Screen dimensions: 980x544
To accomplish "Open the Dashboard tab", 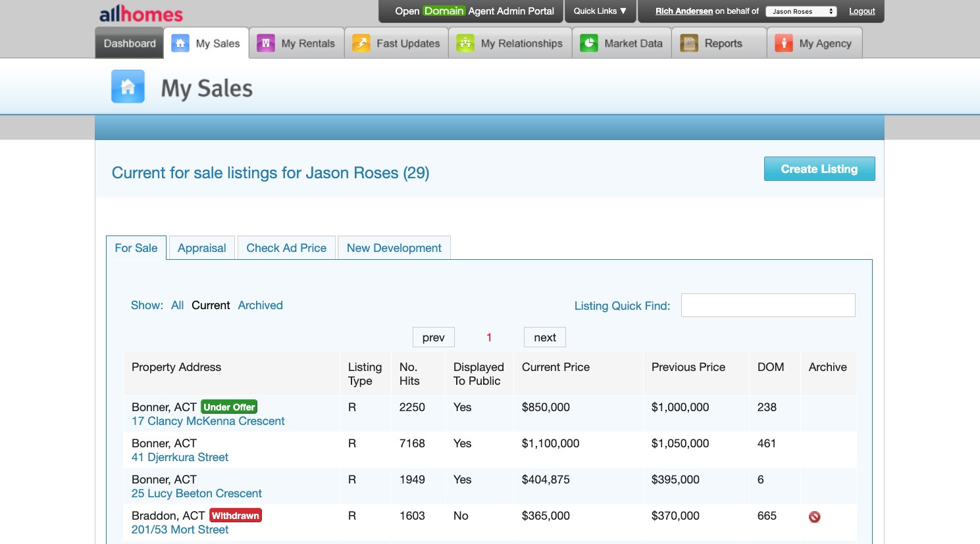I will [x=130, y=43].
